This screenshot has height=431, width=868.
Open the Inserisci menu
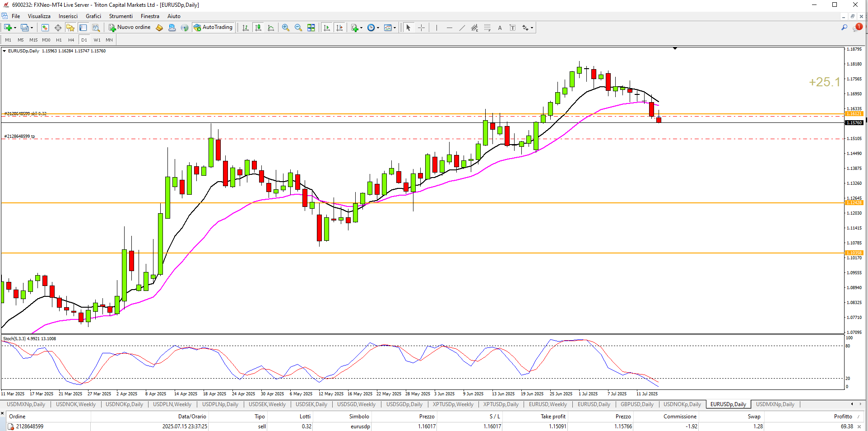pos(68,16)
